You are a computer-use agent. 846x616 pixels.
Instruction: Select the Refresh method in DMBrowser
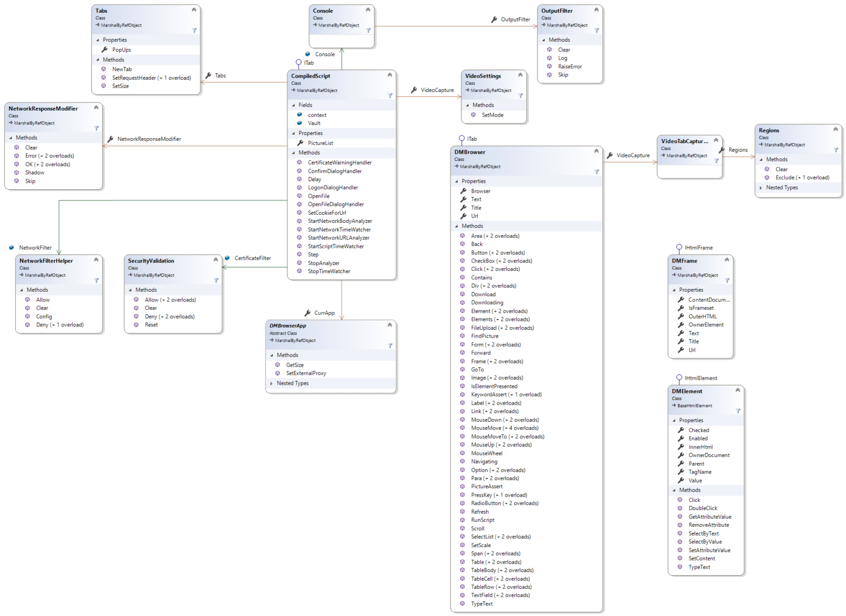tap(480, 511)
